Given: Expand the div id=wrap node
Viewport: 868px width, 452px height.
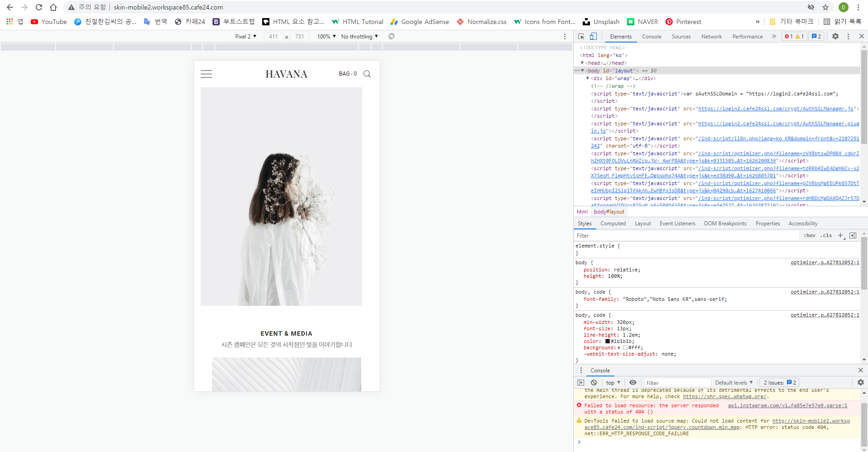Looking at the screenshot, I should (588, 78).
